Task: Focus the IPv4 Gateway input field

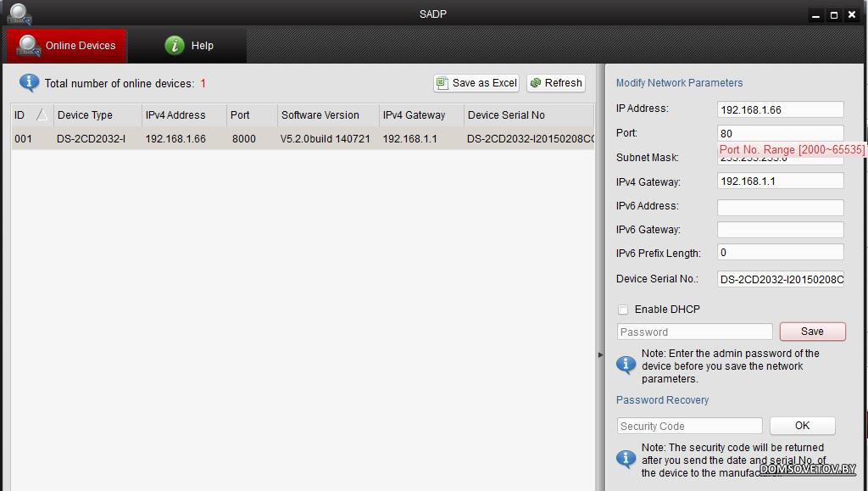Action: click(x=781, y=181)
